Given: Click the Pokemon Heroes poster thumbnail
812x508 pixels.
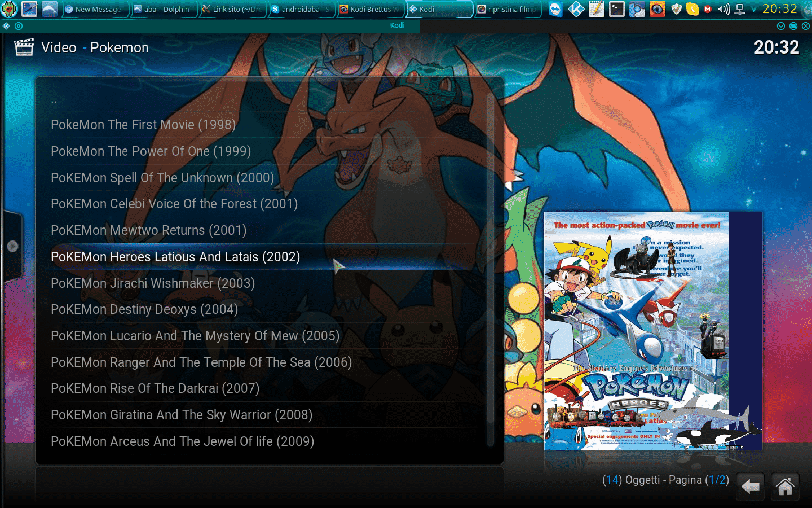Looking at the screenshot, I should (653, 331).
